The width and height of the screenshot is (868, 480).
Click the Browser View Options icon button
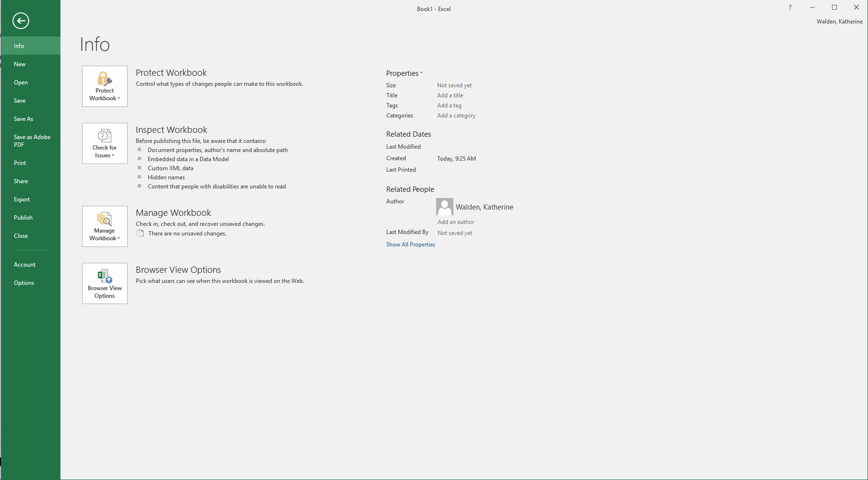(x=105, y=283)
